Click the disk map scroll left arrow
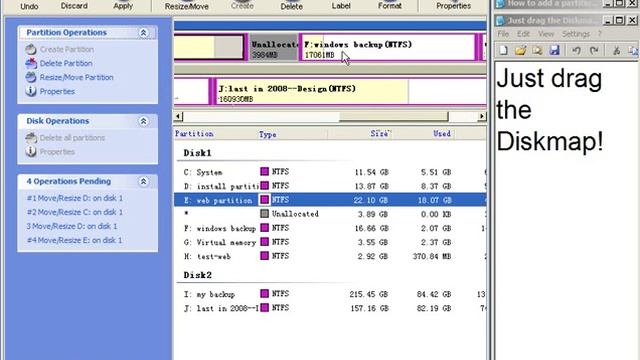640x360 pixels. pyautogui.click(x=178, y=116)
